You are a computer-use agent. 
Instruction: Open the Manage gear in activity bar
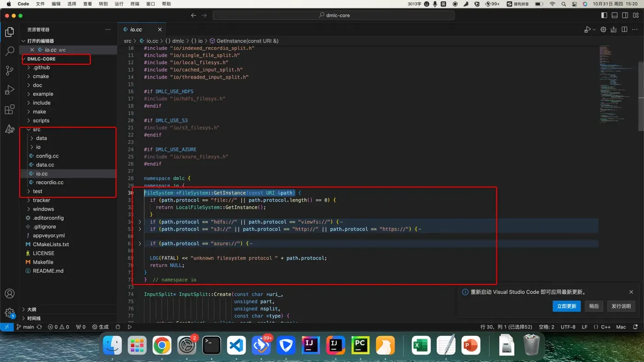click(9, 313)
